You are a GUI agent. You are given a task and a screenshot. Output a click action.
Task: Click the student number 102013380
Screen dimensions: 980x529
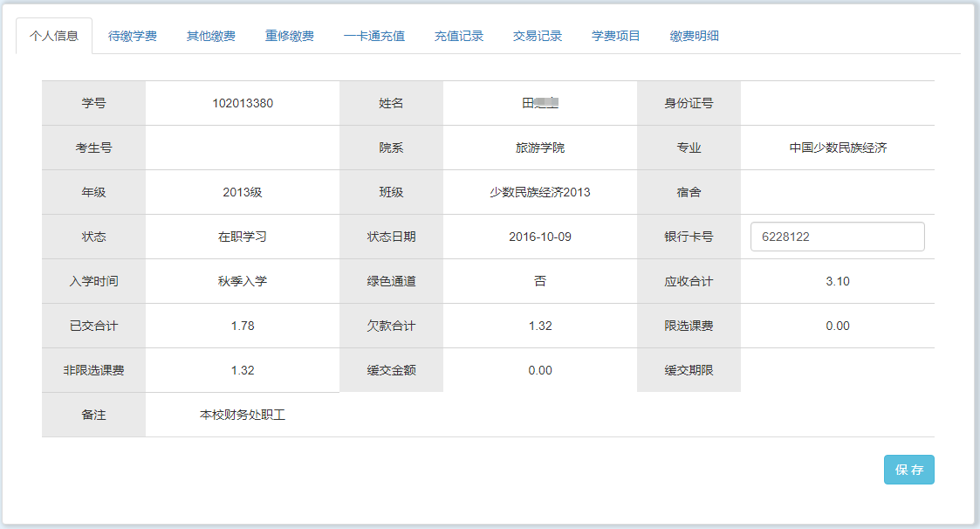point(243,103)
